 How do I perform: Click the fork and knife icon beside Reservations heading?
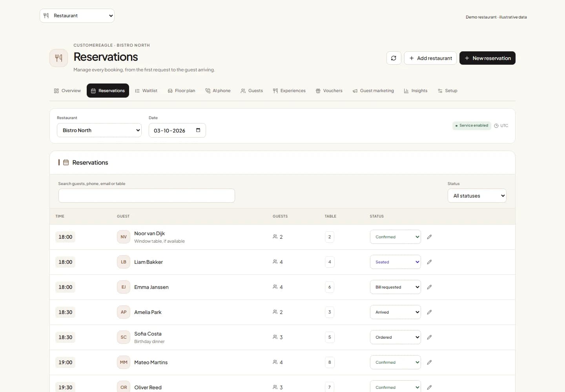pyautogui.click(x=59, y=58)
